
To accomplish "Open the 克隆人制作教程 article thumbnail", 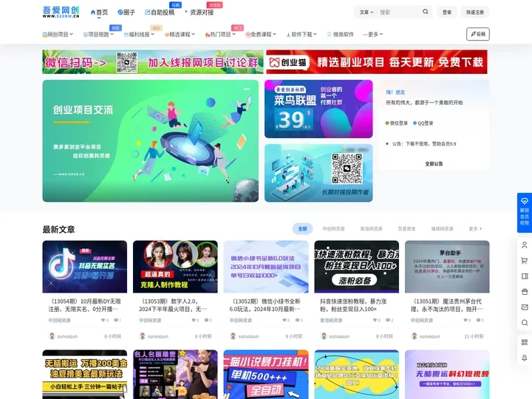I will click(175, 267).
